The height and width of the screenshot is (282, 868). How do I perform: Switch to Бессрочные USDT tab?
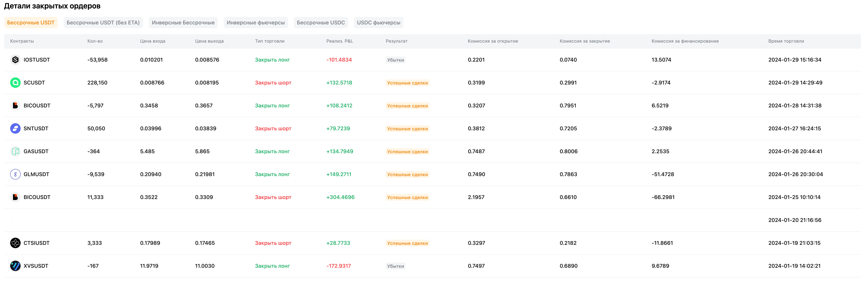31,23
